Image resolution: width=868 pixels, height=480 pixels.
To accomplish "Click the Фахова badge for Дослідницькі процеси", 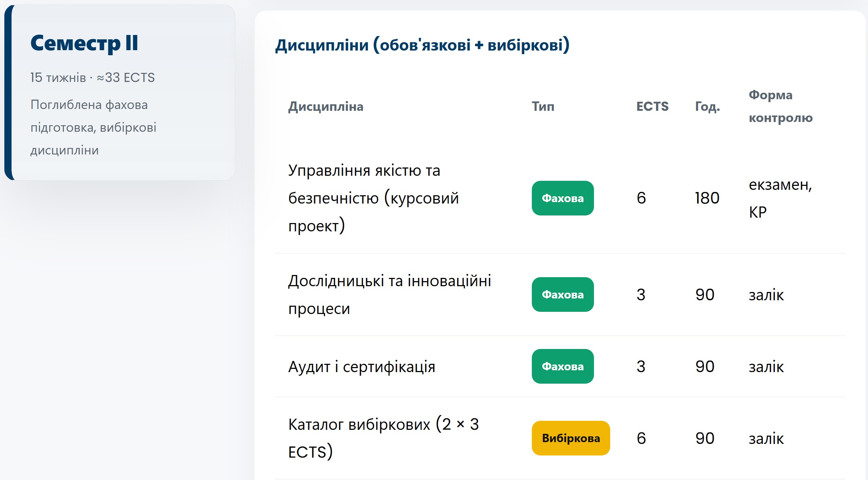I will [x=563, y=294].
